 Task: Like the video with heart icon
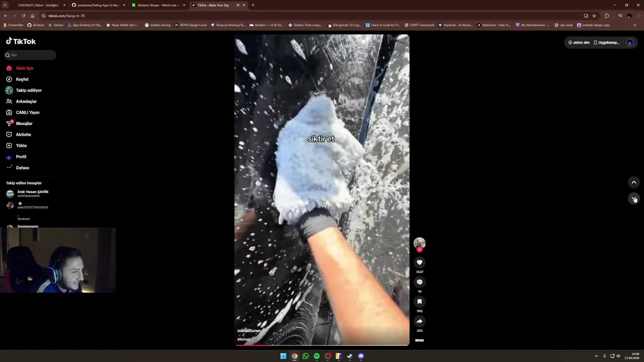[x=420, y=262]
